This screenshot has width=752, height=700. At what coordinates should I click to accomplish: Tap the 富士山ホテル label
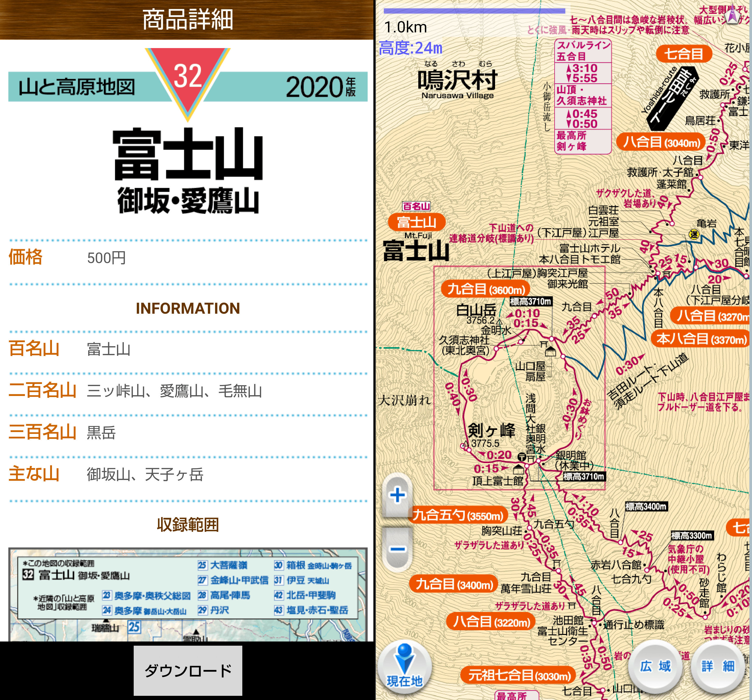(590, 248)
